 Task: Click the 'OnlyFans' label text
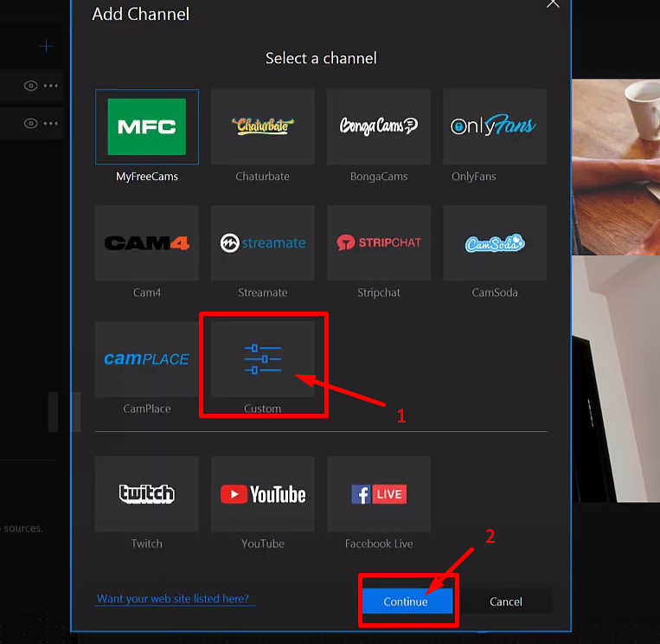pos(473,177)
